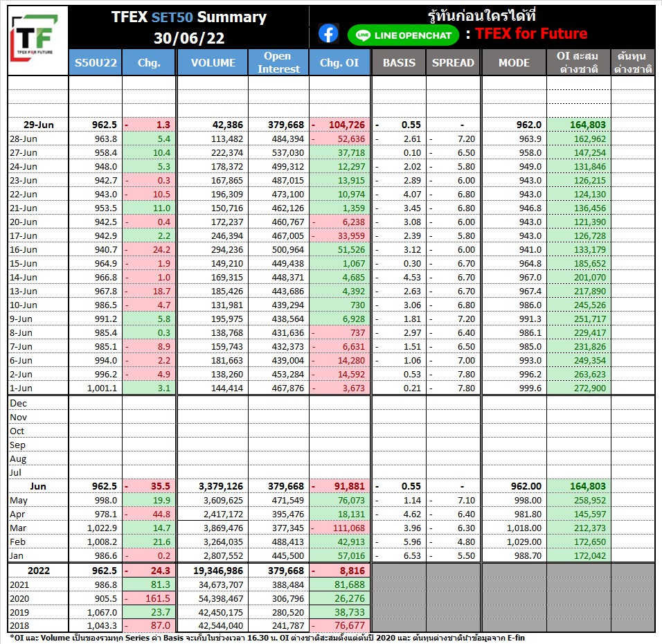Click the date 30/06/22 in the header
The height and width of the screenshot is (644, 662).
pos(189,38)
